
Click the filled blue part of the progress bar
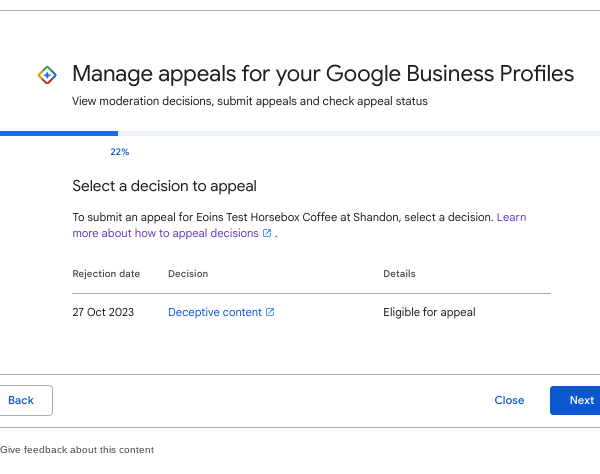point(59,132)
